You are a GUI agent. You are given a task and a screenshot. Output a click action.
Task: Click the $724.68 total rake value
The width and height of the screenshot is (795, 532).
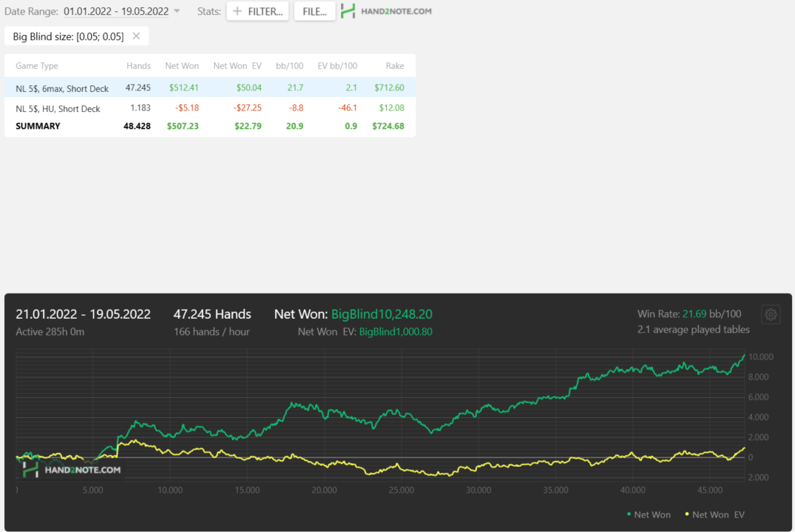388,126
